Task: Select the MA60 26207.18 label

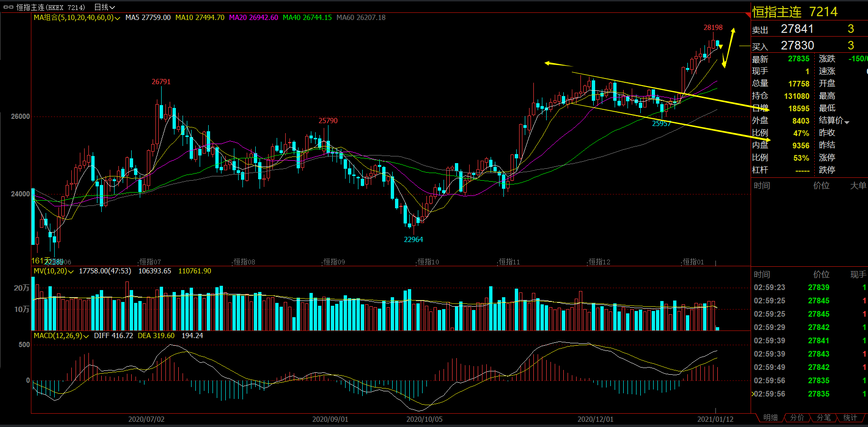Action: [361, 18]
